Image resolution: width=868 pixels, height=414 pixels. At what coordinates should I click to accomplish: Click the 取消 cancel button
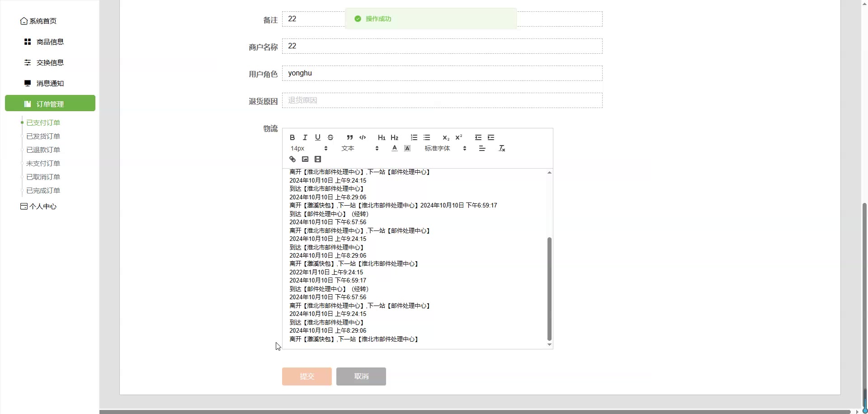pos(361,376)
